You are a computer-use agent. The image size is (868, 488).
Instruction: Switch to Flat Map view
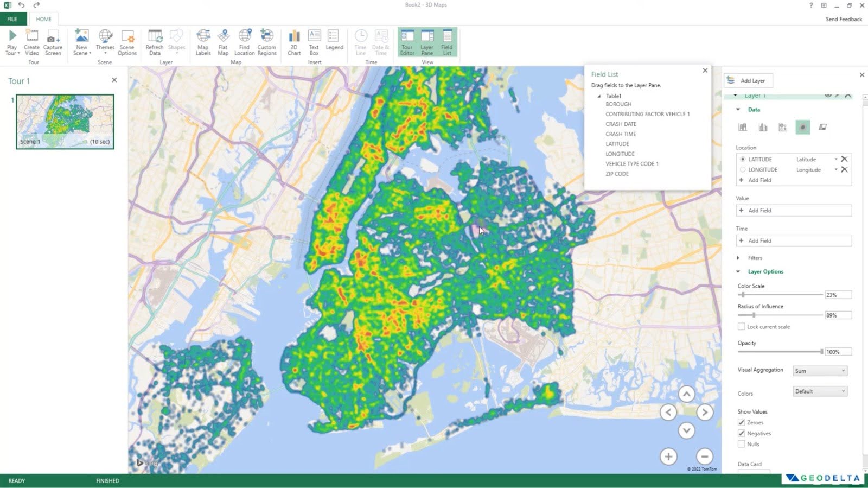pos(223,37)
